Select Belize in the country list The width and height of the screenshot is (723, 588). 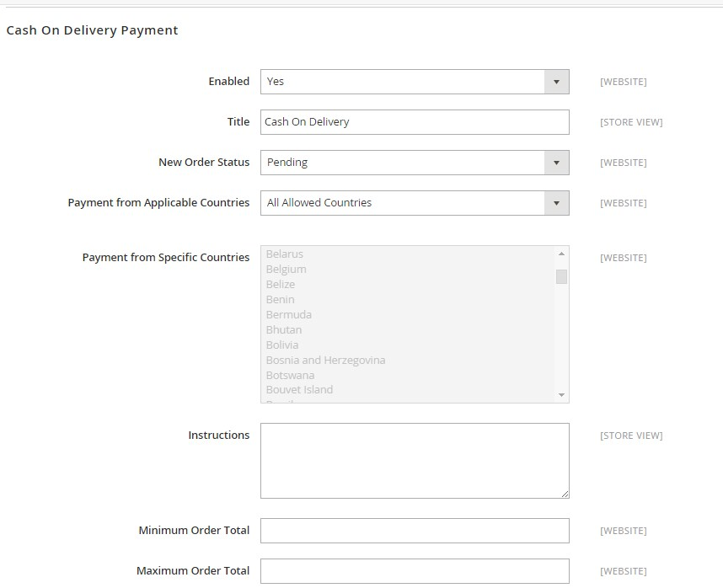pos(281,285)
